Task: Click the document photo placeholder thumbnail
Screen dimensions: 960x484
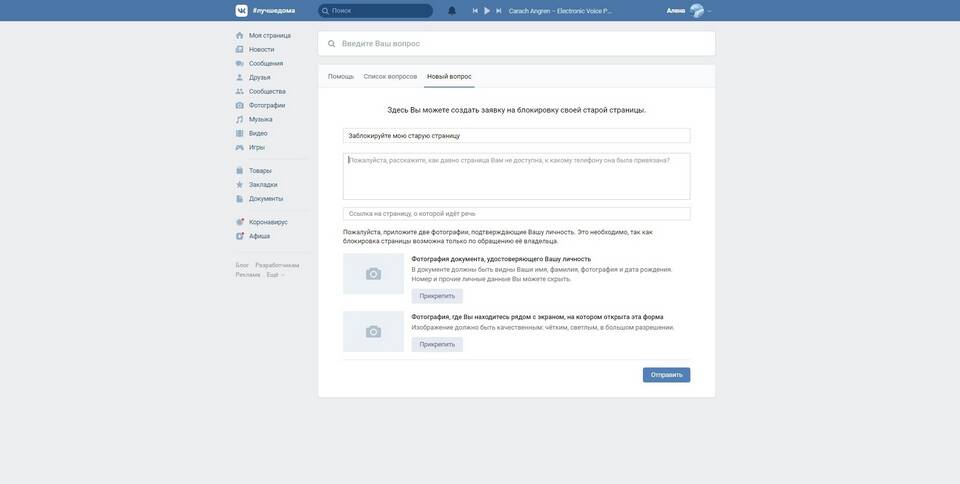Action: click(x=373, y=274)
